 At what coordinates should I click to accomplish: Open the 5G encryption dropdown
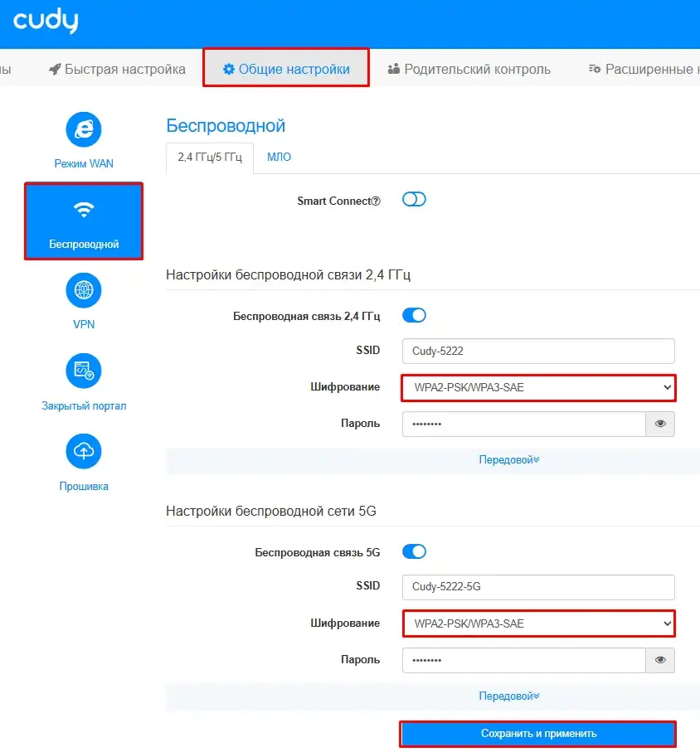[x=538, y=623]
